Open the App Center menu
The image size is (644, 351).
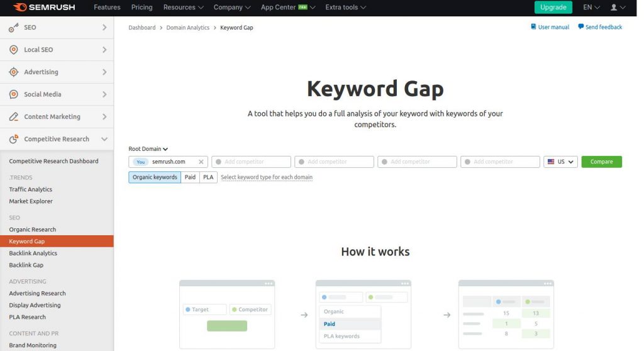[x=288, y=8]
